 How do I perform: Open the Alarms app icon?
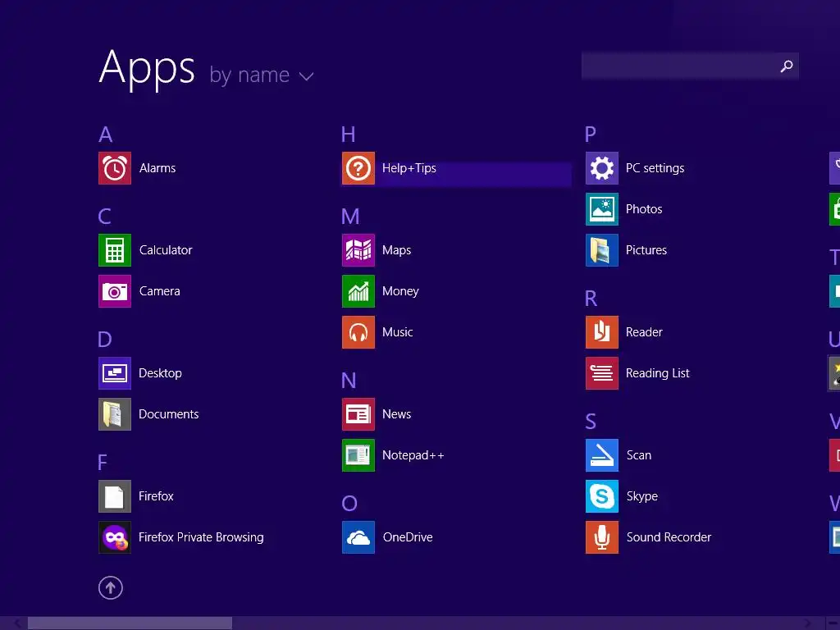[115, 168]
